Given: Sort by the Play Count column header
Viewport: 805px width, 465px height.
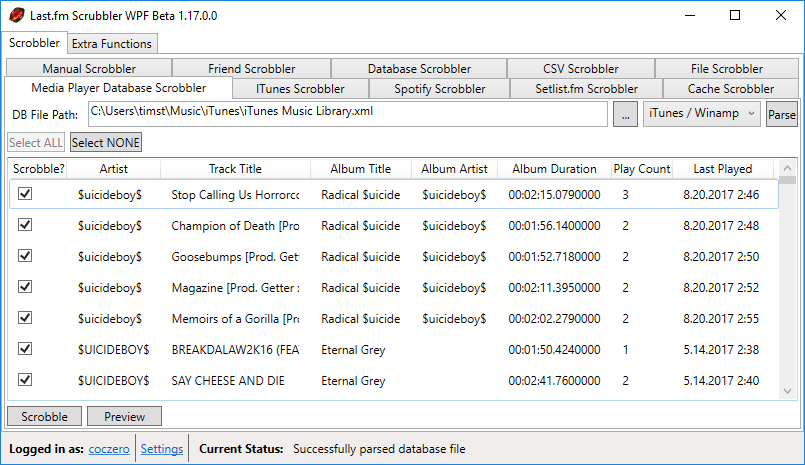Looking at the screenshot, I should click(x=642, y=169).
